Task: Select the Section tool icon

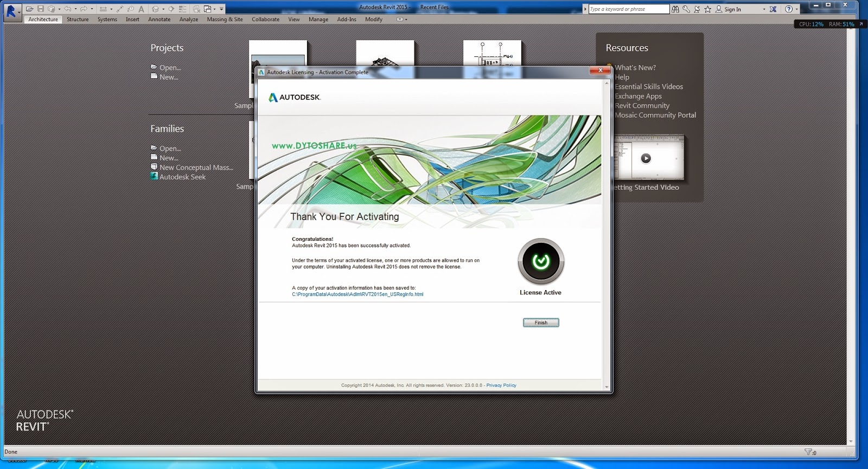Action: (171, 9)
